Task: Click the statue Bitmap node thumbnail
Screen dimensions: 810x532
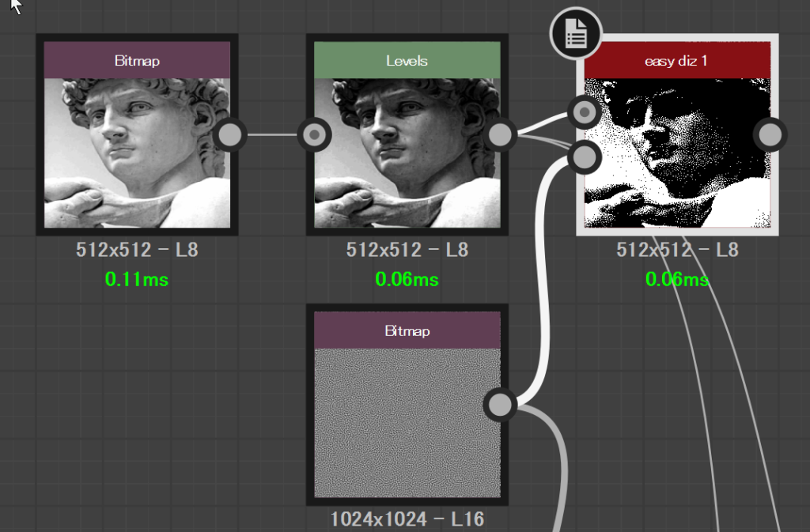Action: point(137,153)
